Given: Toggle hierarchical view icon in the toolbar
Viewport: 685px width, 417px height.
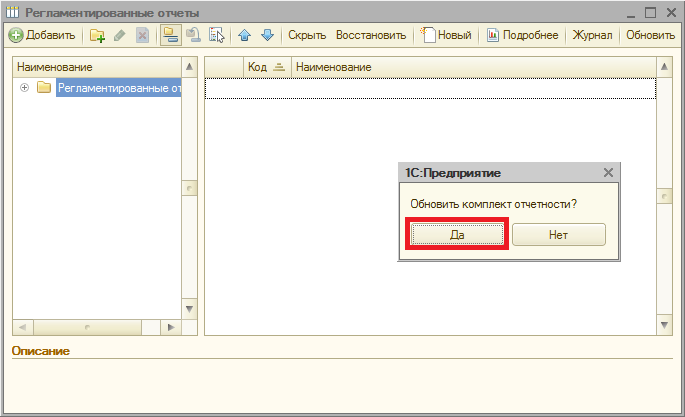Looking at the screenshot, I should 170,35.
